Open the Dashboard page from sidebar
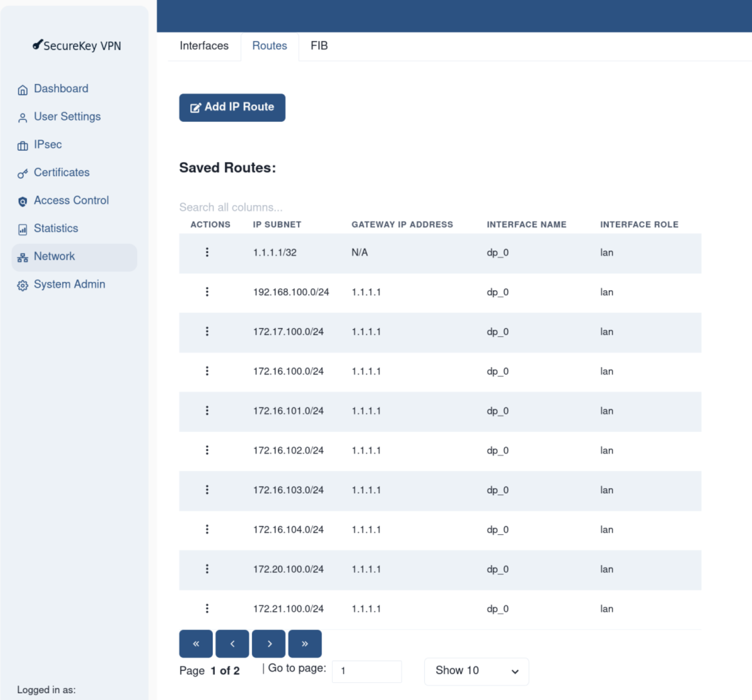 coord(61,89)
